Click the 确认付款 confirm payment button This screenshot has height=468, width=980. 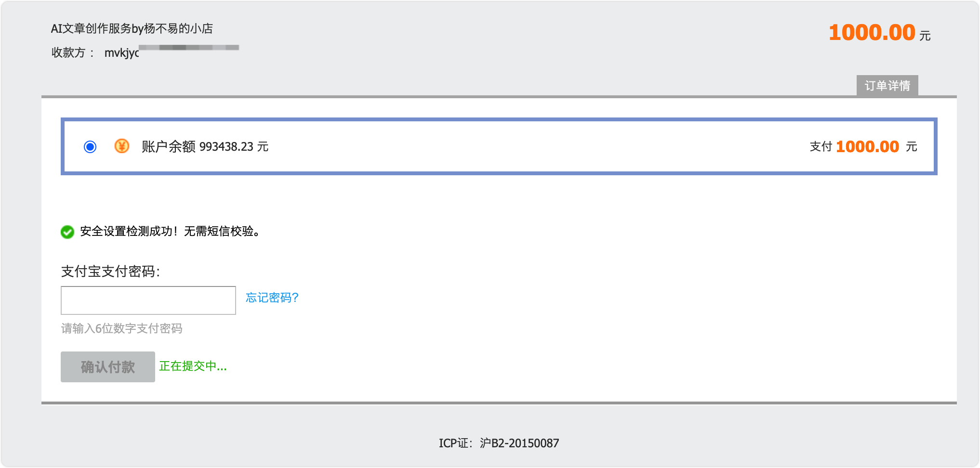pos(108,367)
